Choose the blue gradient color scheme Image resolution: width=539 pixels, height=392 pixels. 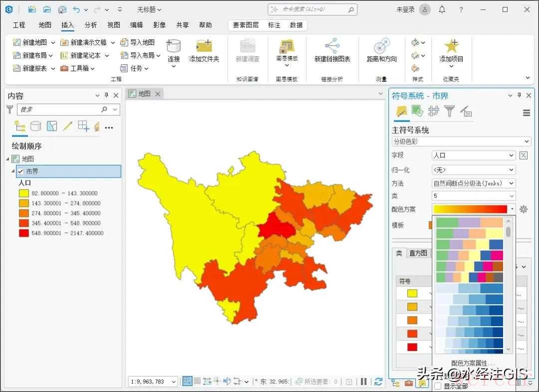pyautogui.click(x=469, y=288)
